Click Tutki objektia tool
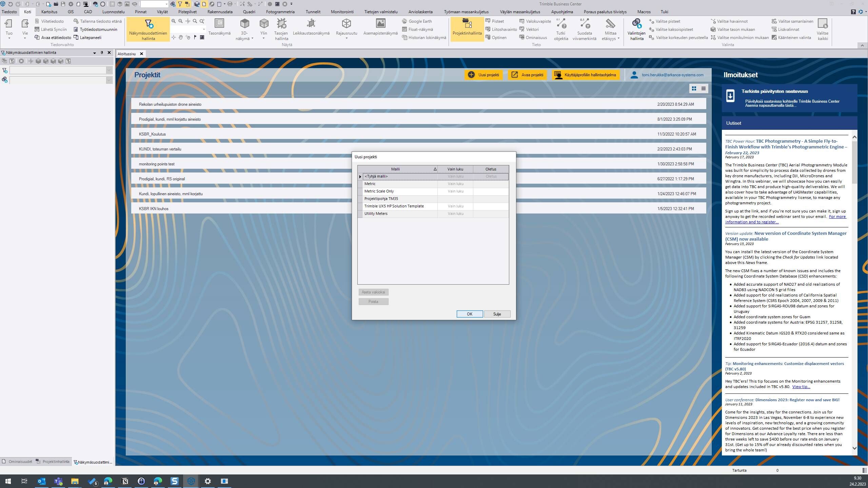Viewport: 868px width, 488px height. pos(561,29)
